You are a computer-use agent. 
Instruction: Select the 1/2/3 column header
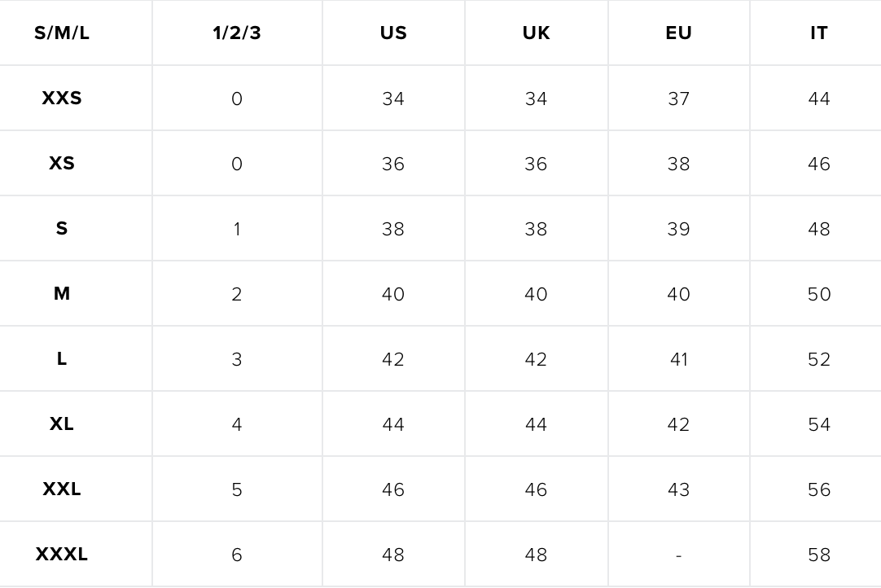pos(237,33)
